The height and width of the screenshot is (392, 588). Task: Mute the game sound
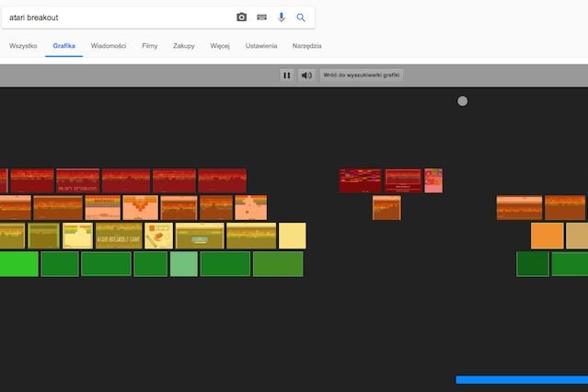(x=306, y=75)
